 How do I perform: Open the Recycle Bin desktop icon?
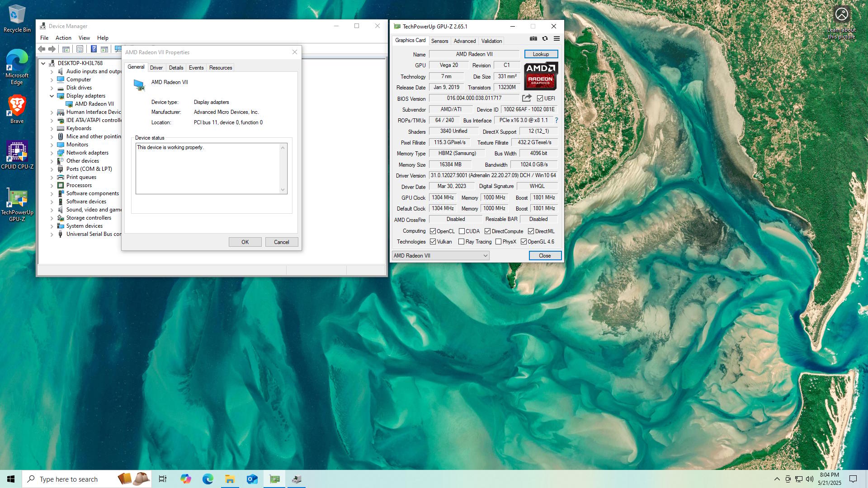click(17, 19)
